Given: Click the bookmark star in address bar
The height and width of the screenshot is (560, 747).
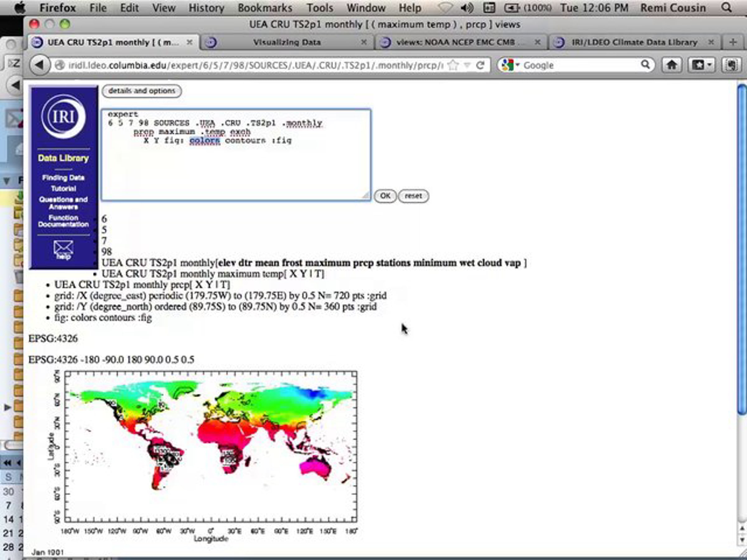Looking at the screenshot, I should pyautogui.click(x=453, y=65).
